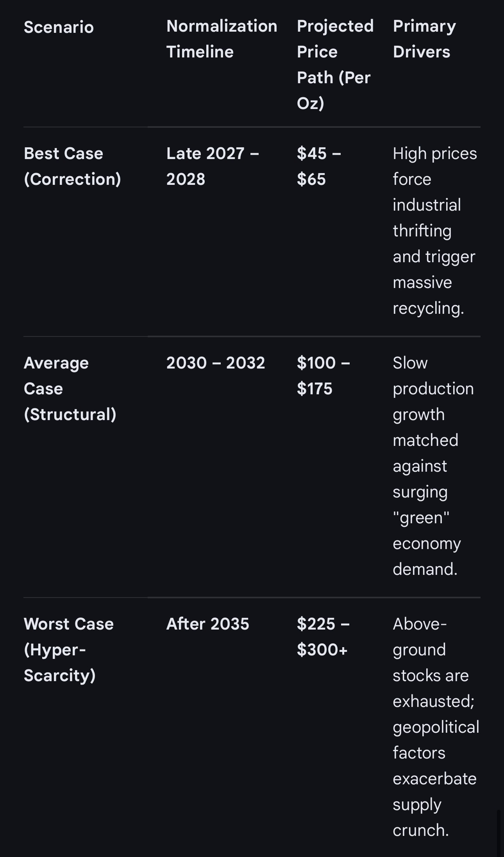Image resolution: width=504 pixels, height=857 pixels.
Task: Select the Best Case (Correction) cell
Action: click(x=72, y=166)
